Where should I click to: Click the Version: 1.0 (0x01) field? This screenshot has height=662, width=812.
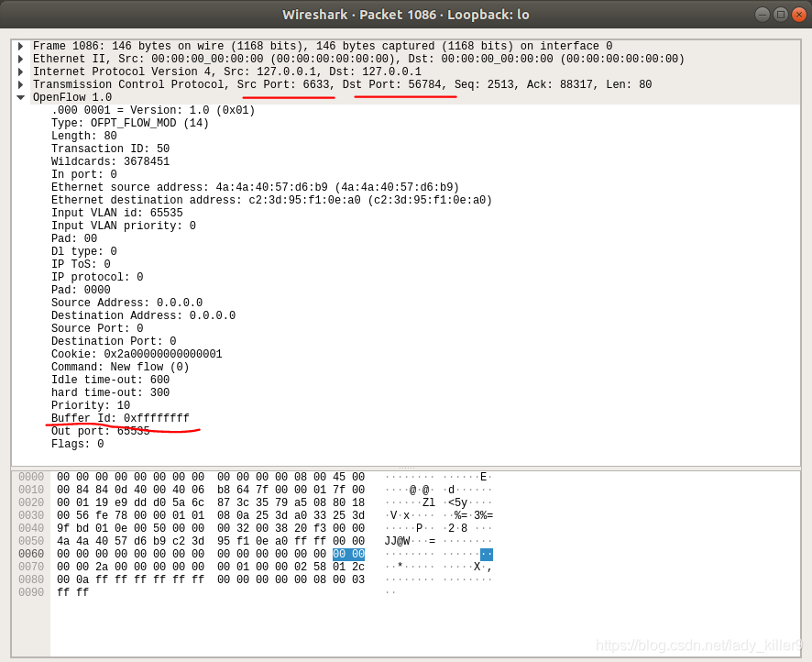(x=153, y=110)
